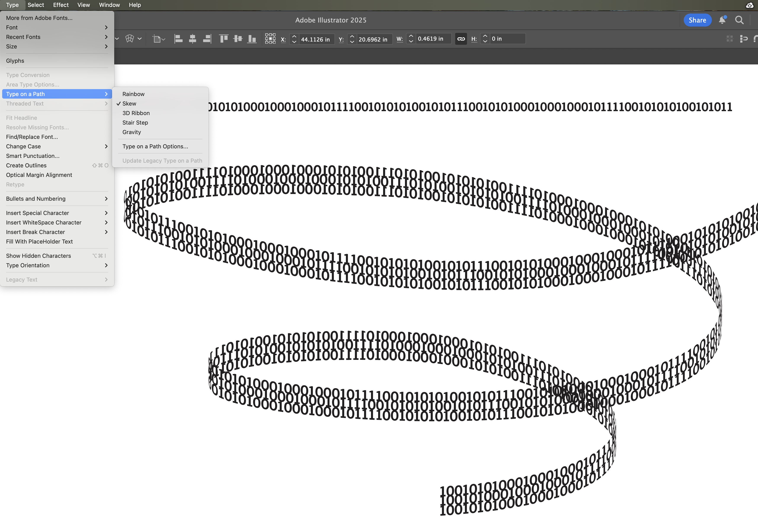Click the search icon in the title bar

[740, 20]
